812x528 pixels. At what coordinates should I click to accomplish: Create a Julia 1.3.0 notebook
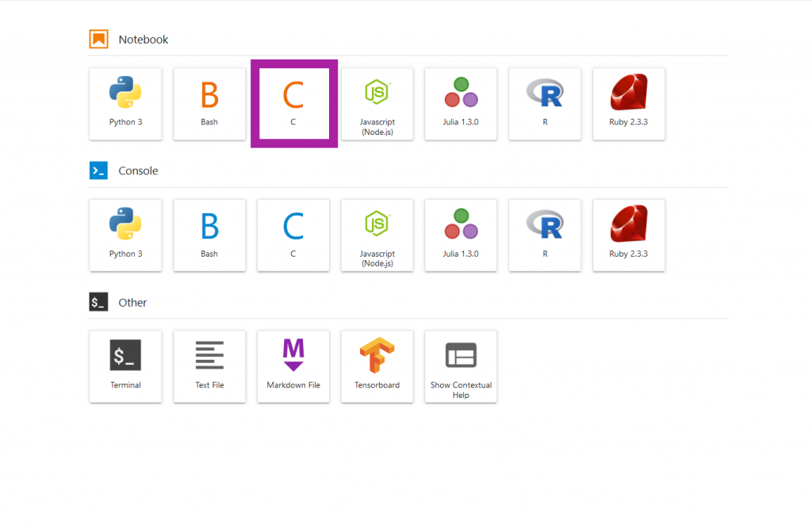(x=461, y=104)
